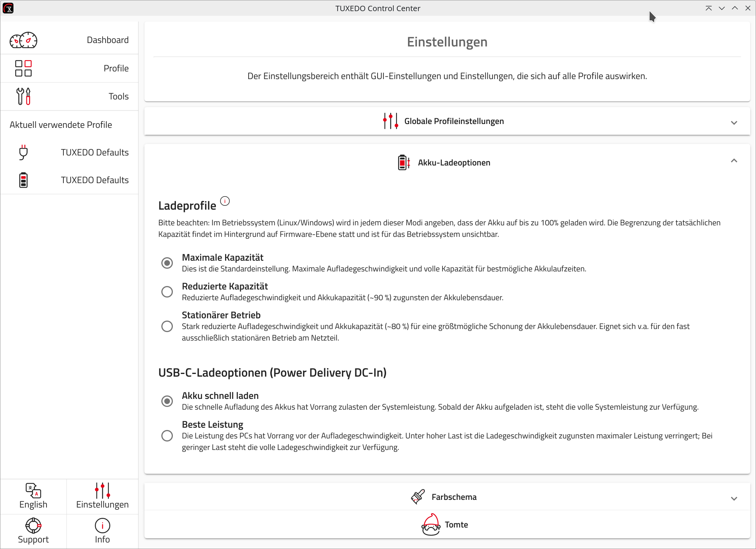This screenshot has height=549, width=756.
Task: Maximize the TUXEDO Control Center window
Action: tap(735, 8)
